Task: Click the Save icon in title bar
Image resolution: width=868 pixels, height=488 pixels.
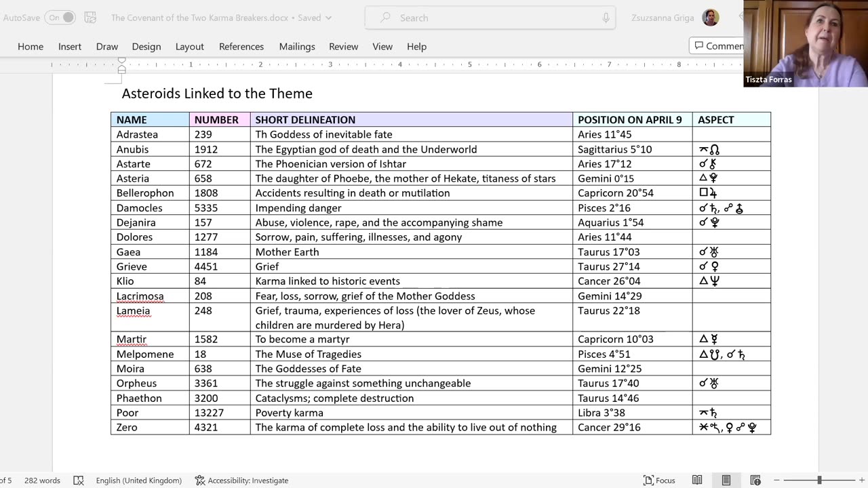Action: coord(90,18)
